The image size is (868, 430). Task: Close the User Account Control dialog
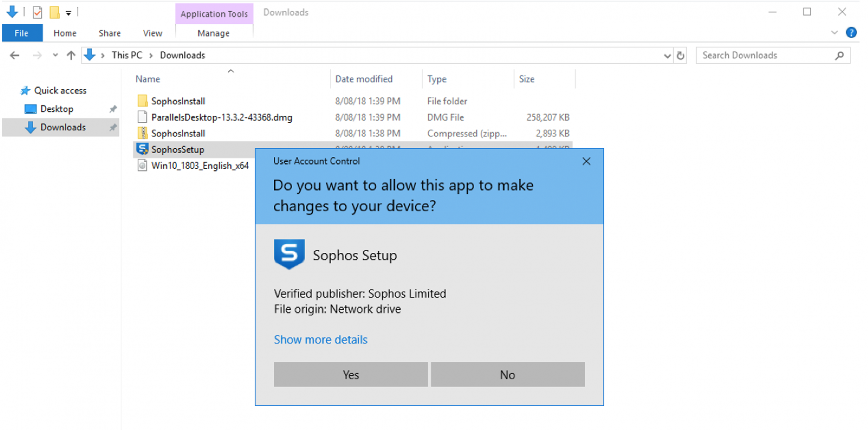[587, 161]
